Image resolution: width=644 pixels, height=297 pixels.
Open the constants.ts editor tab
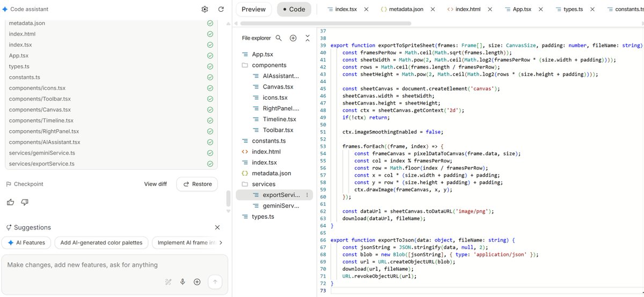pos(625,9)
